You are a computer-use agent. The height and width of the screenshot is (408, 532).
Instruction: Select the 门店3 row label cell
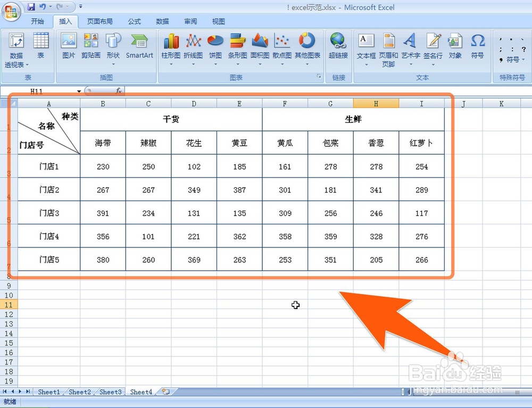pyautogui.click(x=49, y=213)
